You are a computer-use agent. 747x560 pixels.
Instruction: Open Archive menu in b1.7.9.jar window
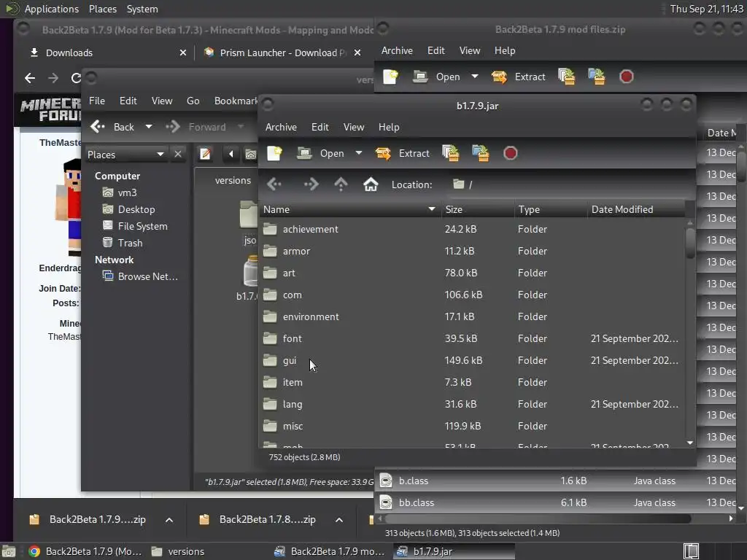[281, 127]
